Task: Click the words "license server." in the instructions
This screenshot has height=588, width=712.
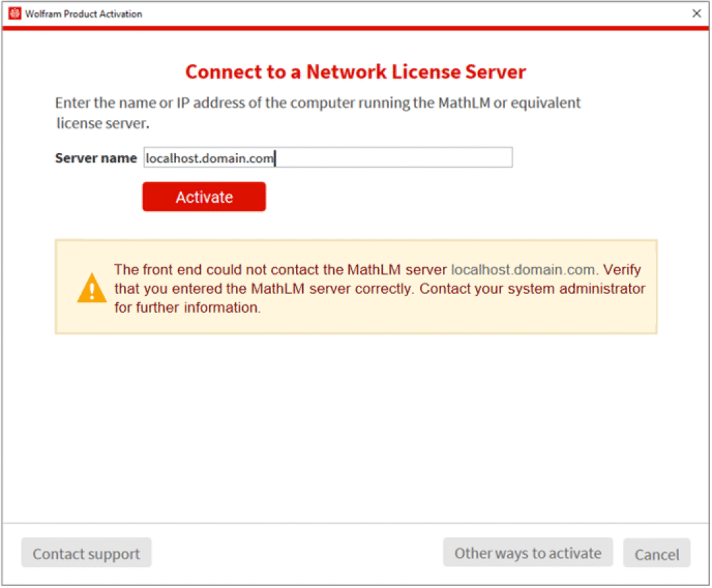Action: coord(103,124)
